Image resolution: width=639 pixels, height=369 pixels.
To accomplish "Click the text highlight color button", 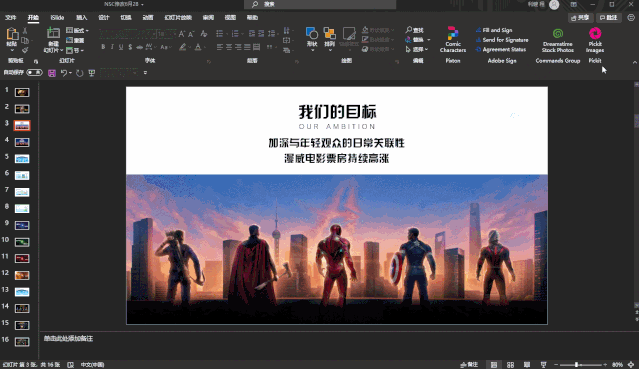I will coord(183,47).
